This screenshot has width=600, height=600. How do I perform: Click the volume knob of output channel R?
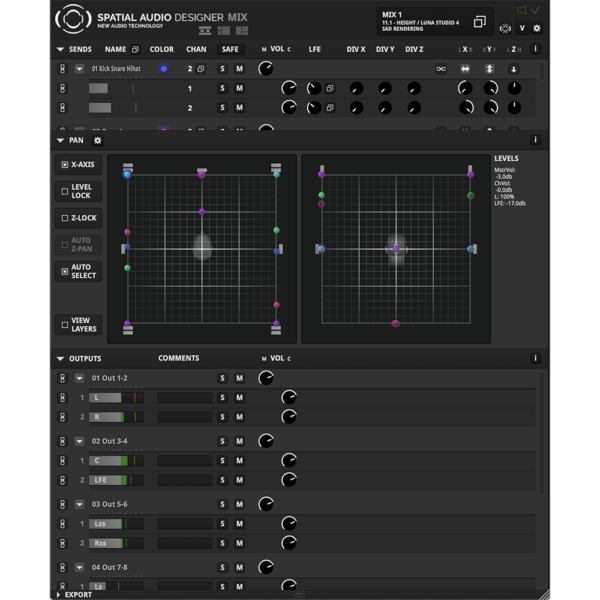(289, 417)
